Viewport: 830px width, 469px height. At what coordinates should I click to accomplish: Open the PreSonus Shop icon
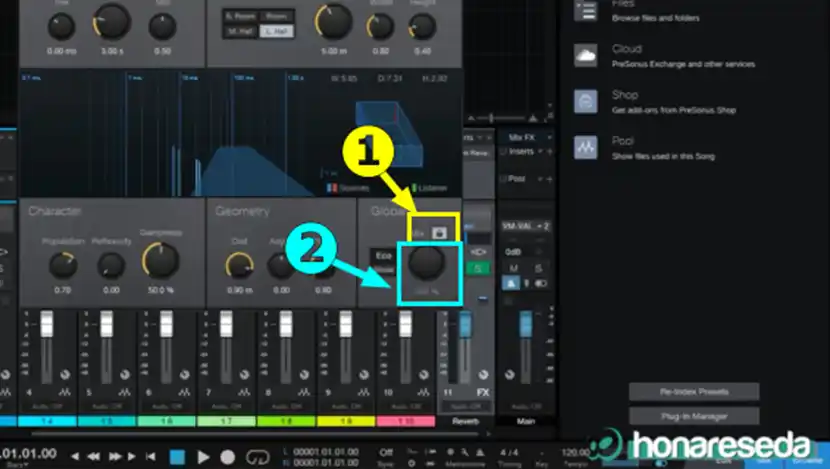(585, 101)
